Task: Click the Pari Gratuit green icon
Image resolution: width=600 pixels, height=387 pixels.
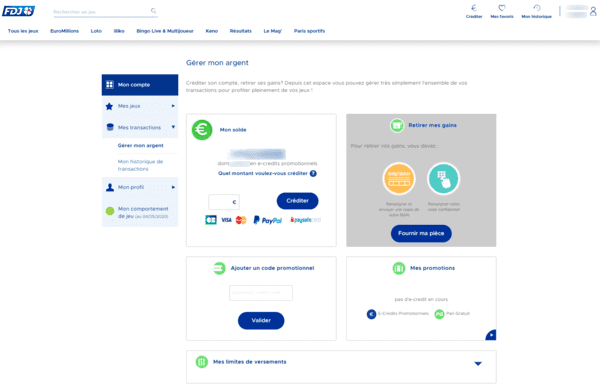Action: coord(439,314)
